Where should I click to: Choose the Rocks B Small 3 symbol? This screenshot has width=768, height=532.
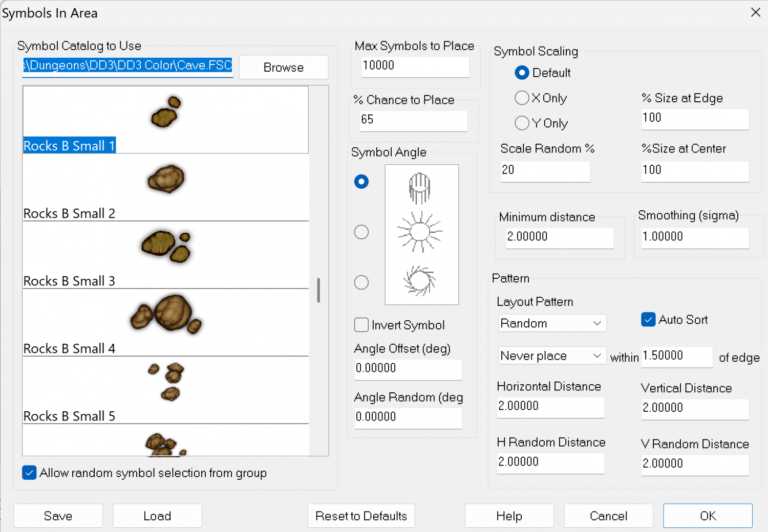click(x=165, y=255)
